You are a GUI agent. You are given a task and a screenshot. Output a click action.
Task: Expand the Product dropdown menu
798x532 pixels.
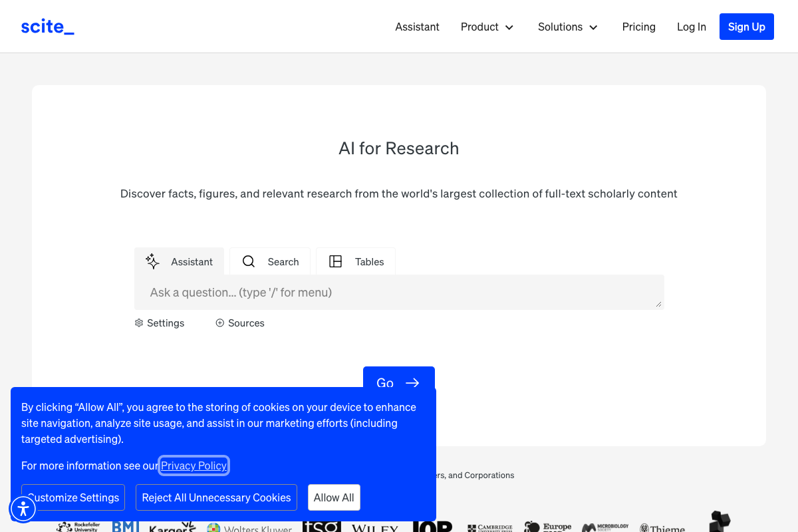(487, 27)
